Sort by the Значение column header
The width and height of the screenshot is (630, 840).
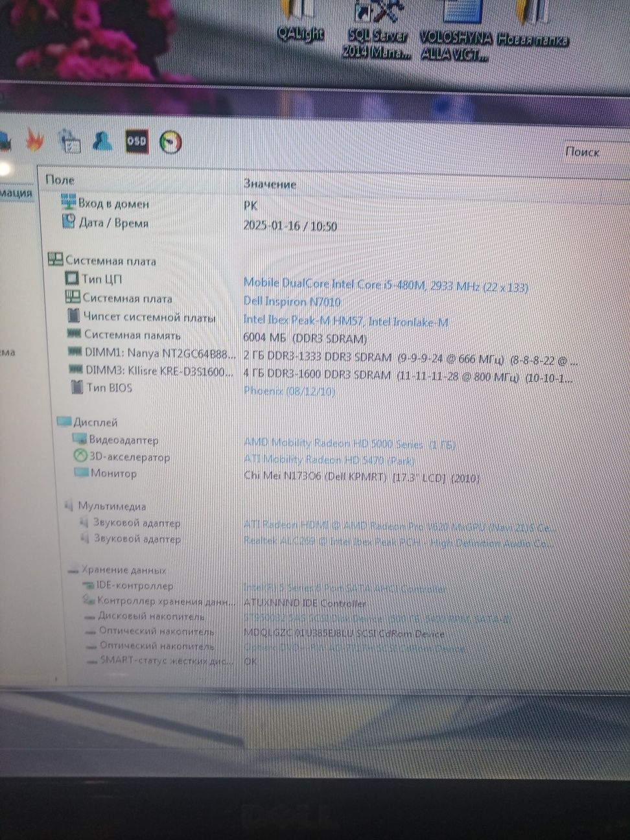tap(270, 184)
